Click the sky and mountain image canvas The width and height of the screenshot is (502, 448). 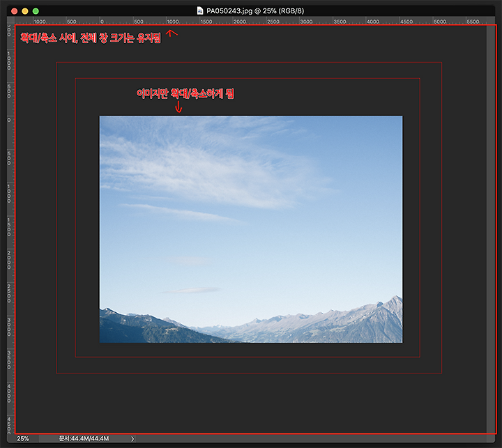(x=251, y=229)
